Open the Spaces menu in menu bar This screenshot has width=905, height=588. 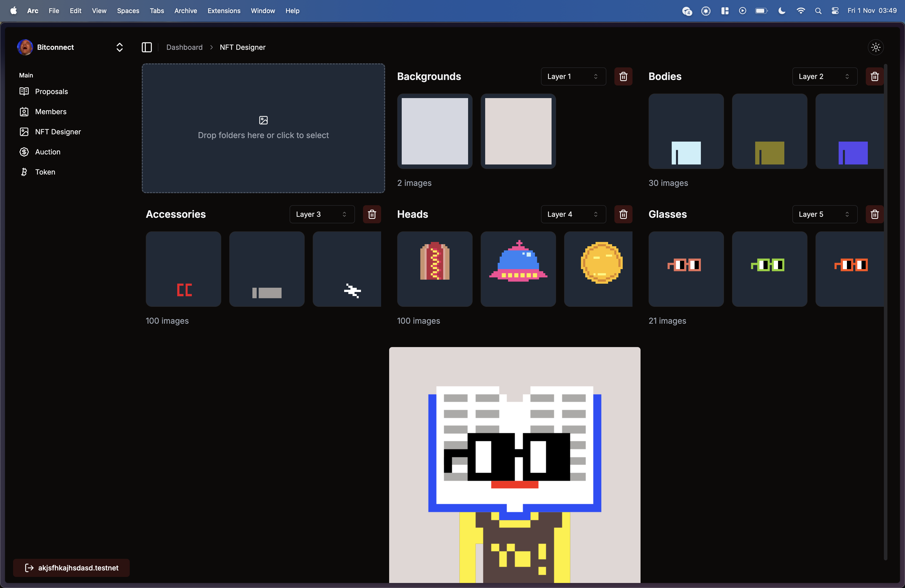click(128, 11)
